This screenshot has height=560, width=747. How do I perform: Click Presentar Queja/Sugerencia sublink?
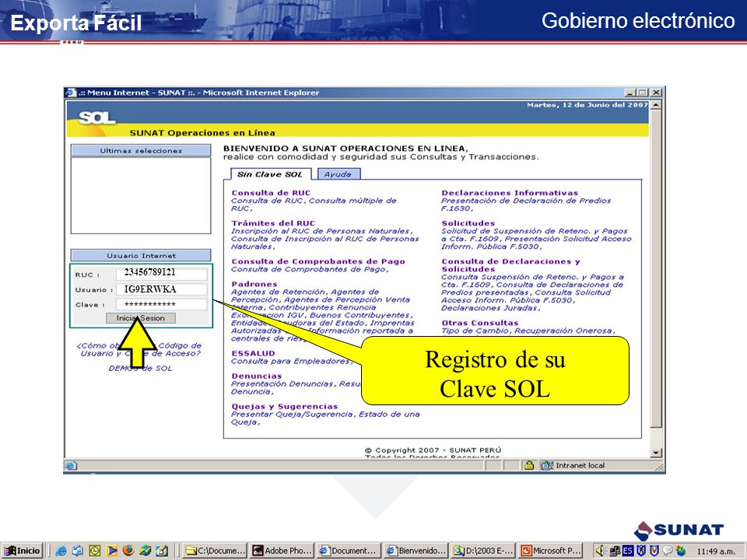(292, 415)
